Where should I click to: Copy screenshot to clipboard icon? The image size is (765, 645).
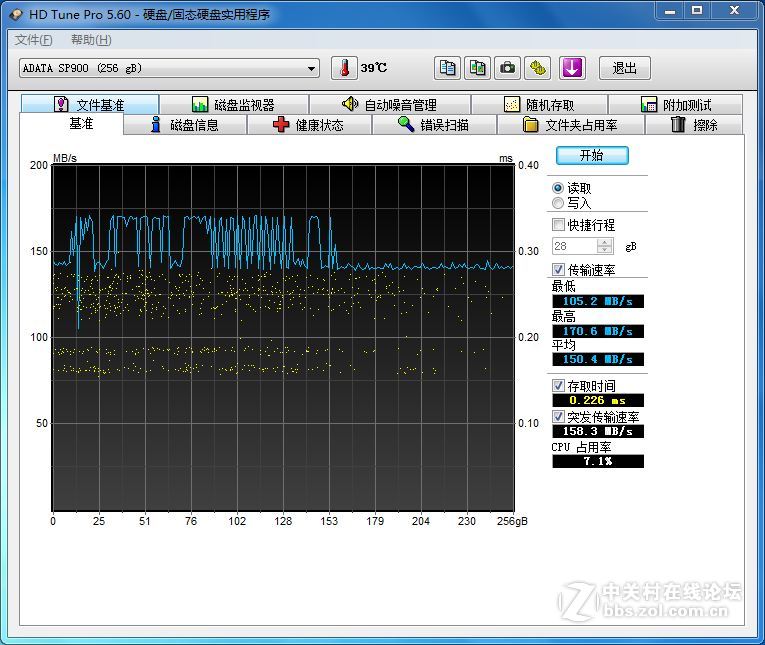(478, 68)
